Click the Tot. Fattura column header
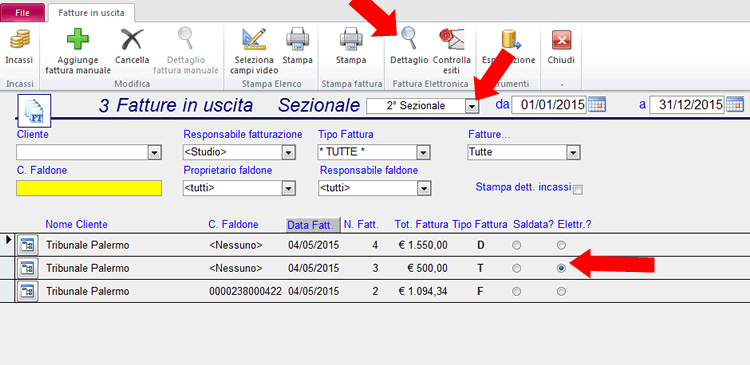 (421, 224)
